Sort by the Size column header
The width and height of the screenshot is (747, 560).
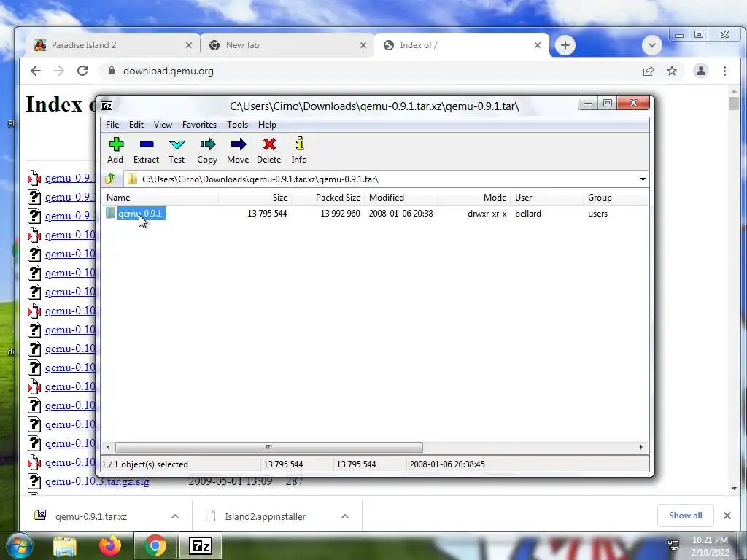pyautogui.click(x=255, y=197)
